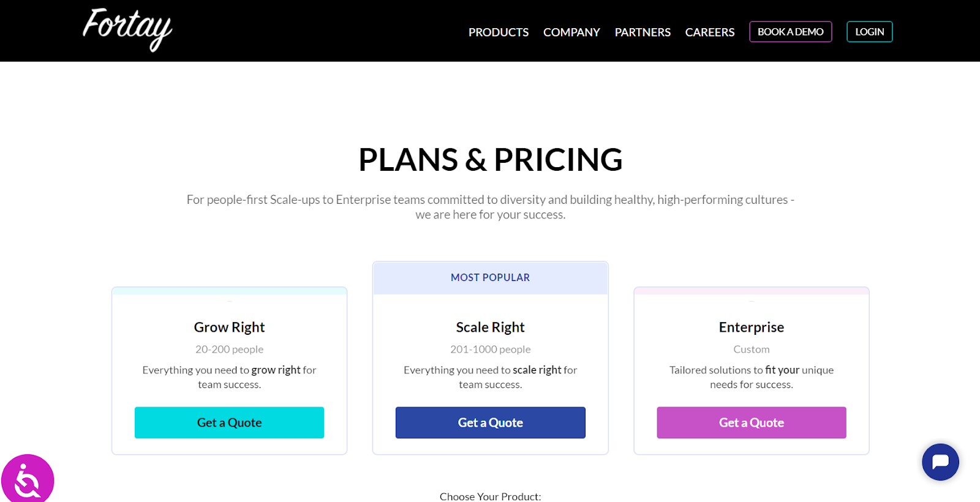Click the Scale Right plan heading
Screen dimensions: 980x502
490,328
